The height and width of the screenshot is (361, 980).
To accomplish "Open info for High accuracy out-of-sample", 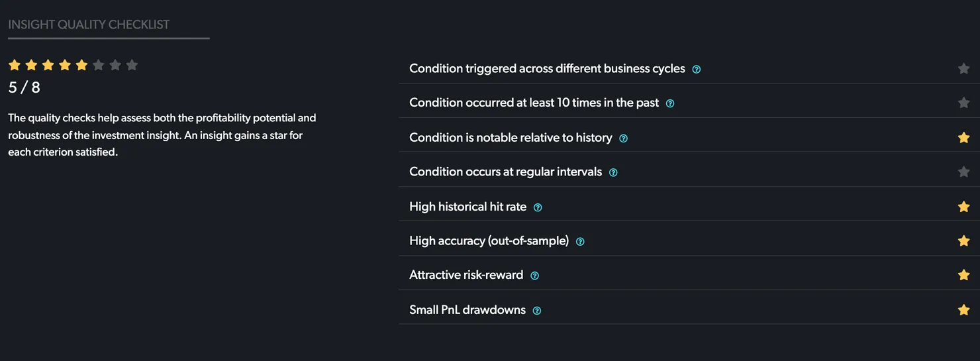I will click(x=580, y=242).
